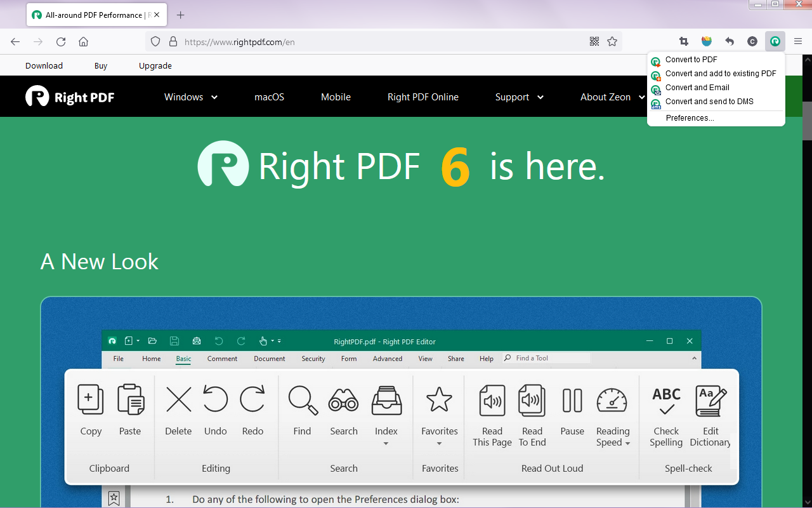Click the bookmark star panel icon
Image resolution: width=812 pixels, height=508 pixels.
click(x=114, y=498)
